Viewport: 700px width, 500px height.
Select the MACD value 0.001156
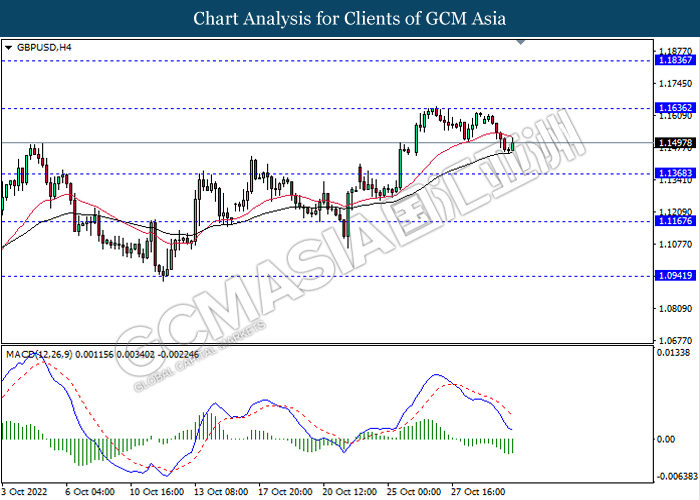tap(95, 355)
